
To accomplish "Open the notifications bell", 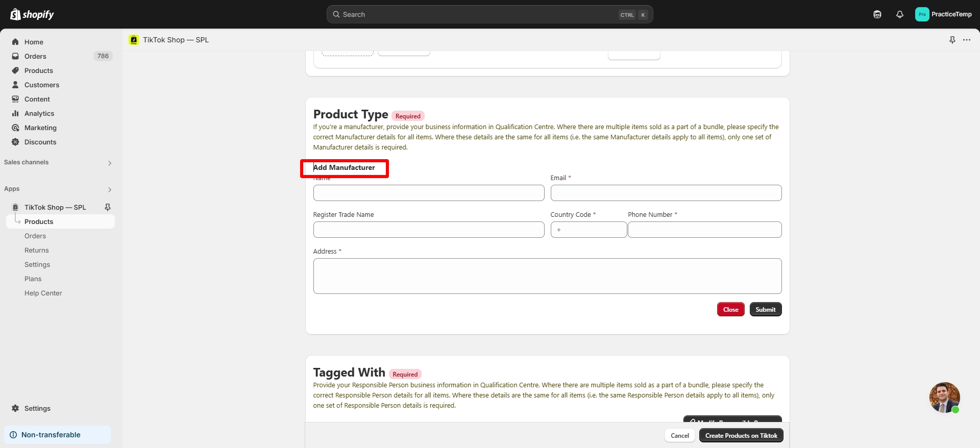I will pos(899,14).
